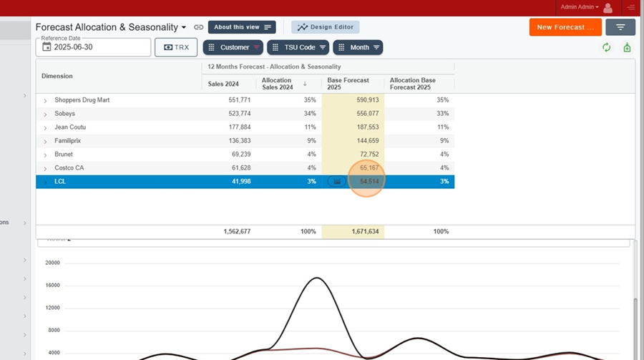Click the refresh data icon
644x360 pixels.
[606, 47]
